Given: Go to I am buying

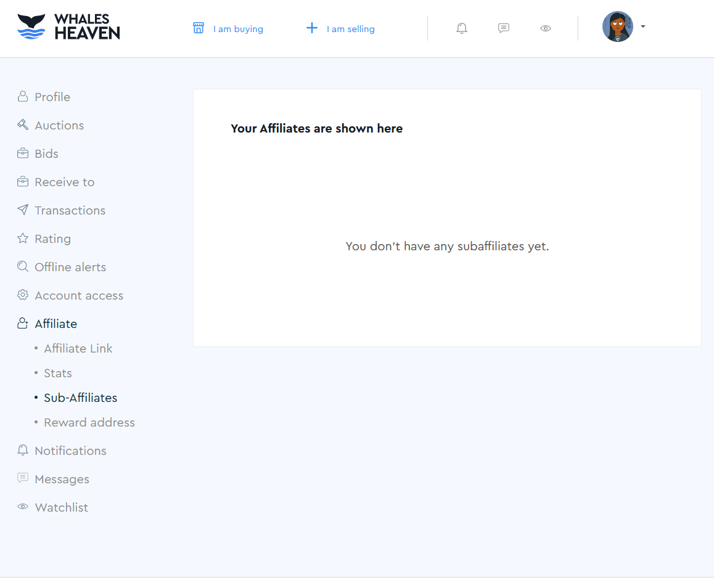Looking at the screenshot, I should [x=238, y=29].
